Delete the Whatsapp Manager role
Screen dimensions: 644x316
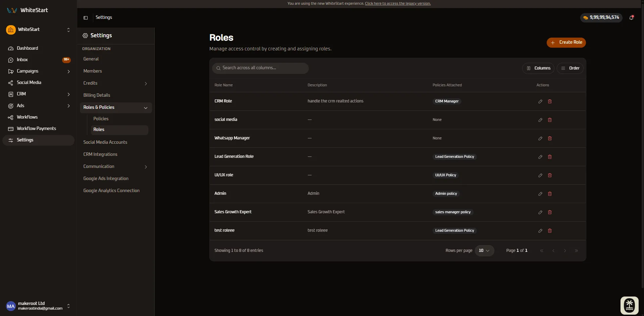550,138
